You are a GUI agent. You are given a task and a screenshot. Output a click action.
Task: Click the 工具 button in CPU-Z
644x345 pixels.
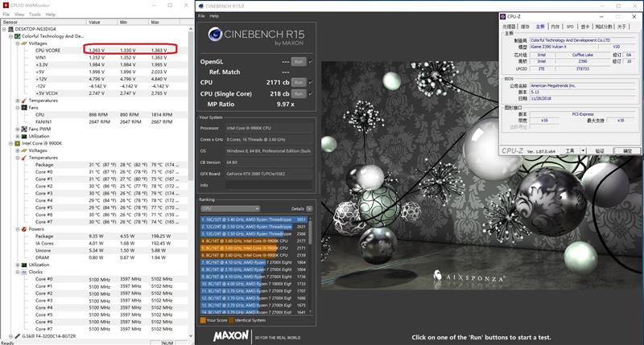tap(570, 151)
